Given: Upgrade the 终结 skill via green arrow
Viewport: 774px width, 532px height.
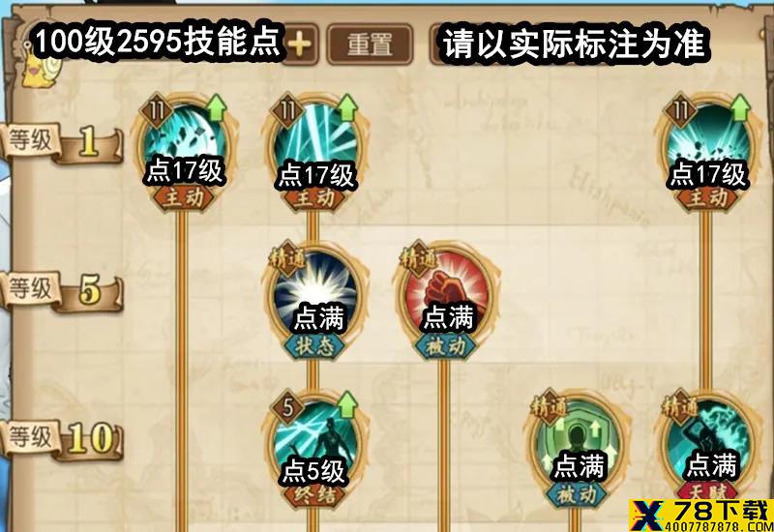Looking at the screenshot, I should tap(347, 405).
